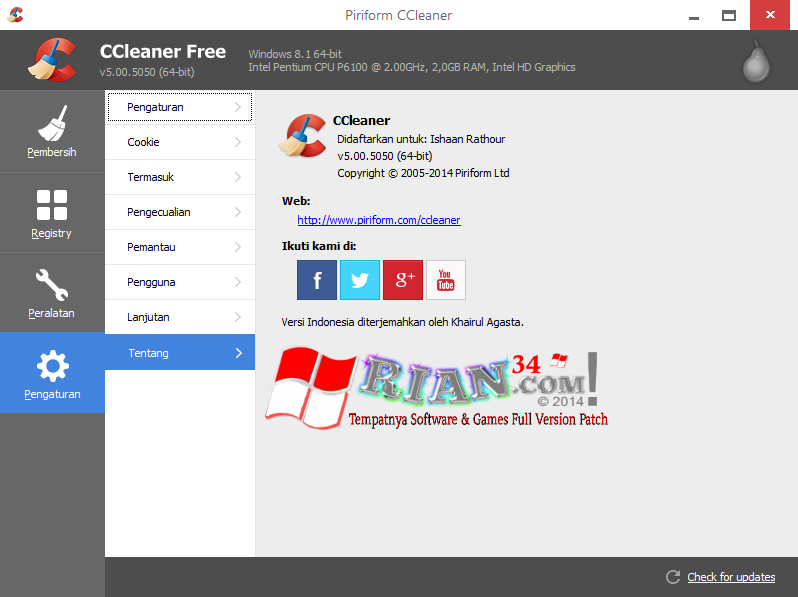Click the chevron on the Pengaturan row

(x=238, y=107)
